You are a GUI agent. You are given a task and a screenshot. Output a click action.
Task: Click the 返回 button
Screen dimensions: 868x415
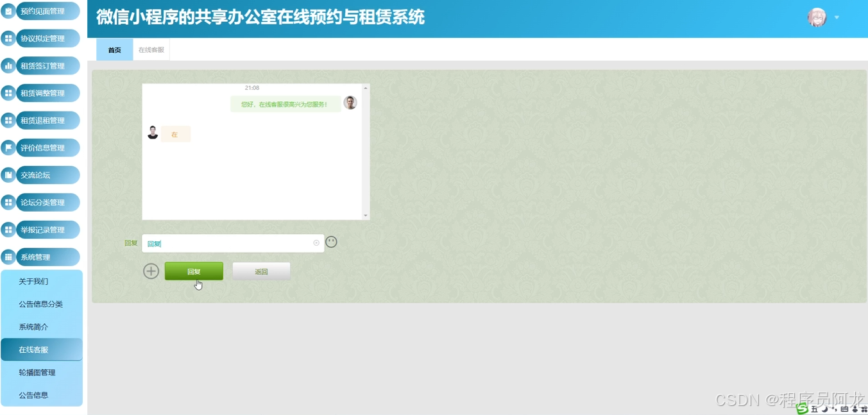tap(261, 271)
